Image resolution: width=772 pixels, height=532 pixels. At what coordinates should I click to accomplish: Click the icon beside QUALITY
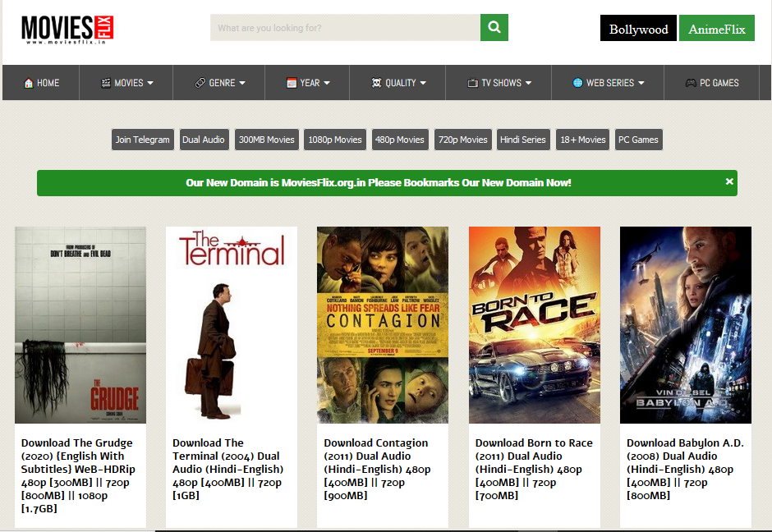(375, 82)
